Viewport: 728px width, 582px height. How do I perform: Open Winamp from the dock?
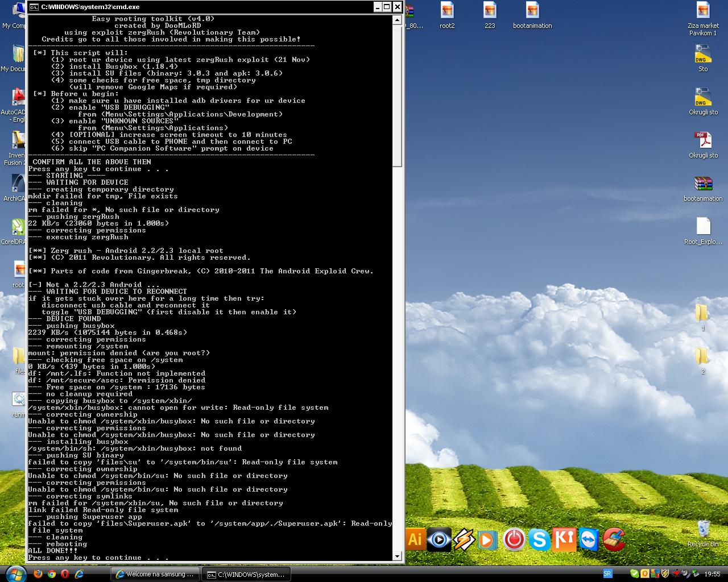464,539
